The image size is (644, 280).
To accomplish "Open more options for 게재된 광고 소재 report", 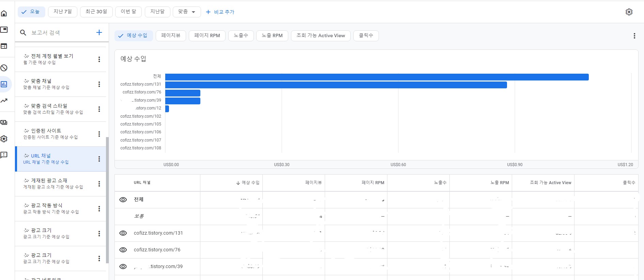I will click(x=99, y=184).
